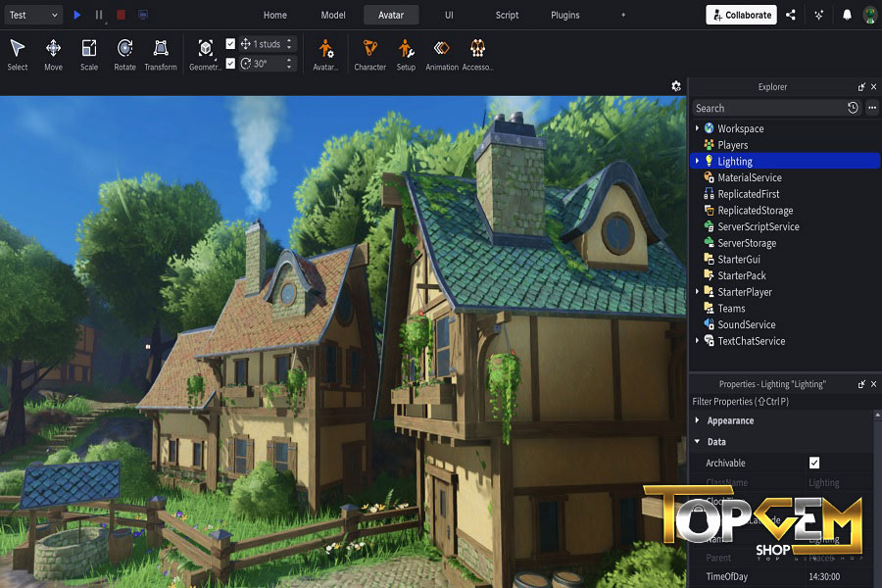Open the Character tool in the toolbar
Image resolution: width=882 pixels, height=588 pixels.
[x=369, y=53]
